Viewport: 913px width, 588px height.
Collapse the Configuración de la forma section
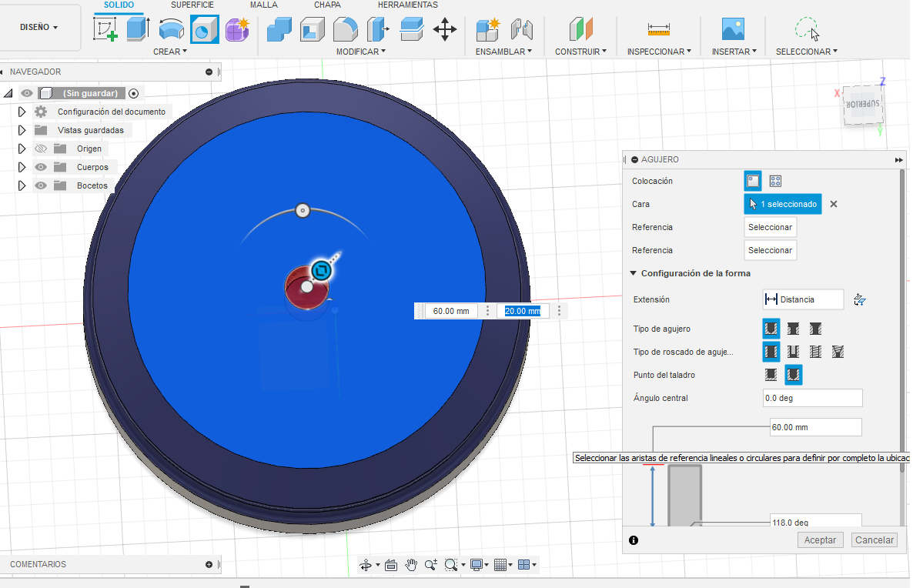634,273
